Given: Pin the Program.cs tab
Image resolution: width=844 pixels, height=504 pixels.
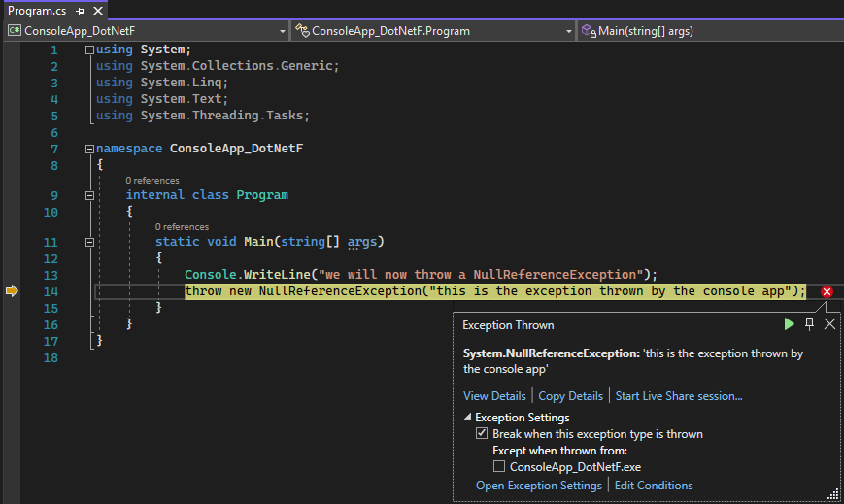Looking at the screenshot, I should tap(80, 11).
